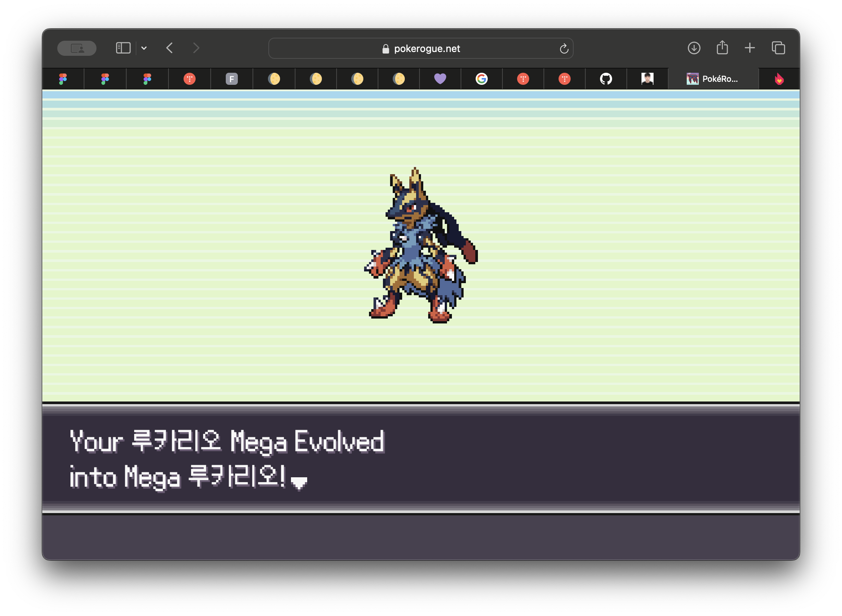Expand the tab group dropdown chevron

tap(144, 48)
